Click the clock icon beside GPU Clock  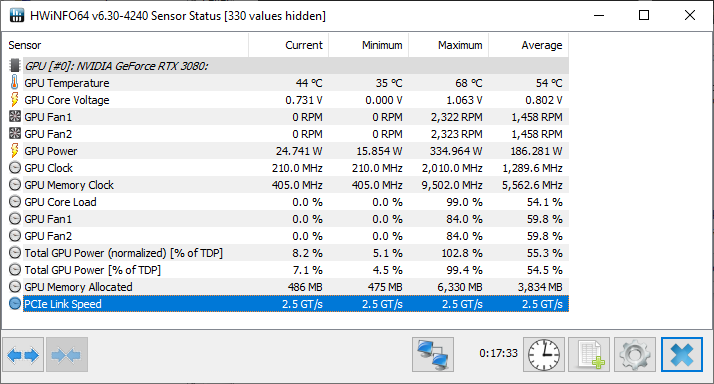pos(15,168)
